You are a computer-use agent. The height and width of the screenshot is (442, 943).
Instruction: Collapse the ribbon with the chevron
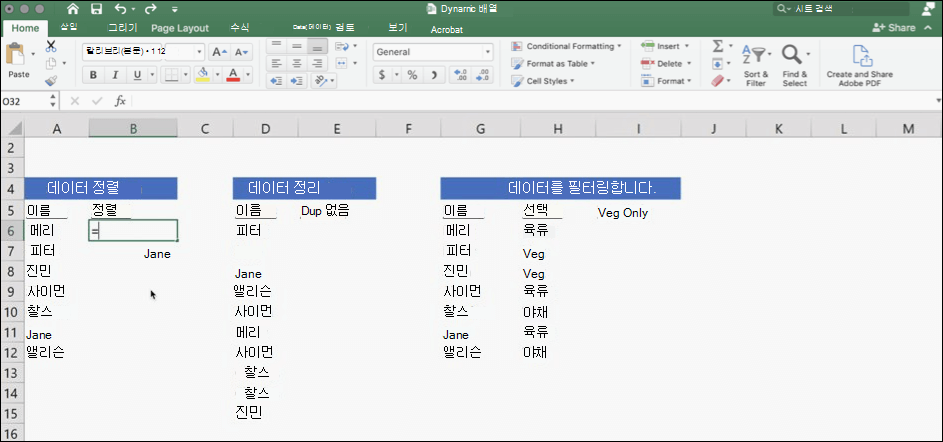pyautogui.click(x=929, y=28)
